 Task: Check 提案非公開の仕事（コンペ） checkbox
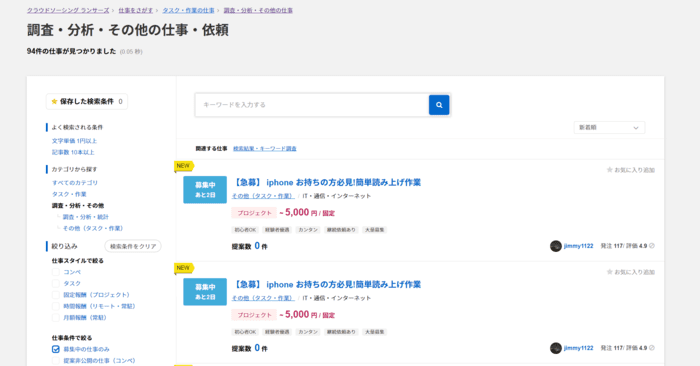point(56,361)
